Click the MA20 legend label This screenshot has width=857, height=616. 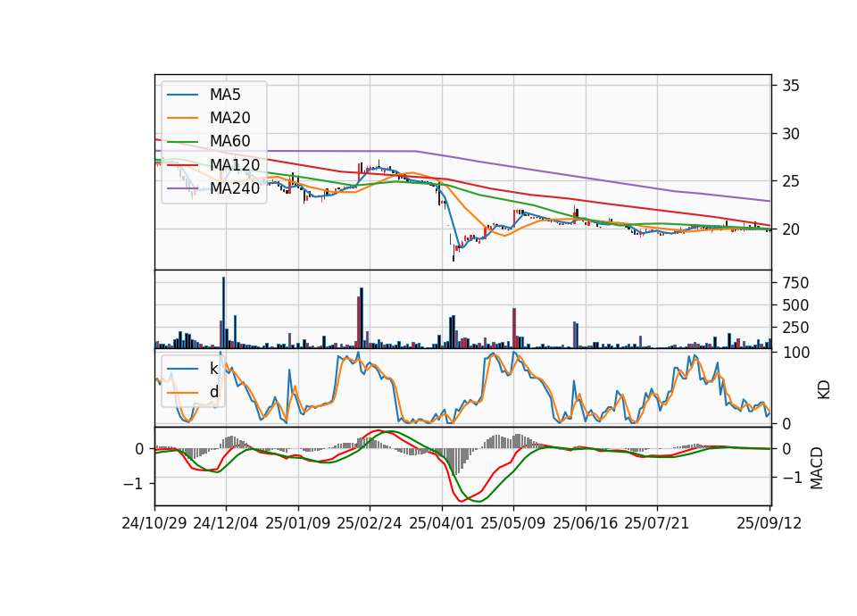point(229,118)
